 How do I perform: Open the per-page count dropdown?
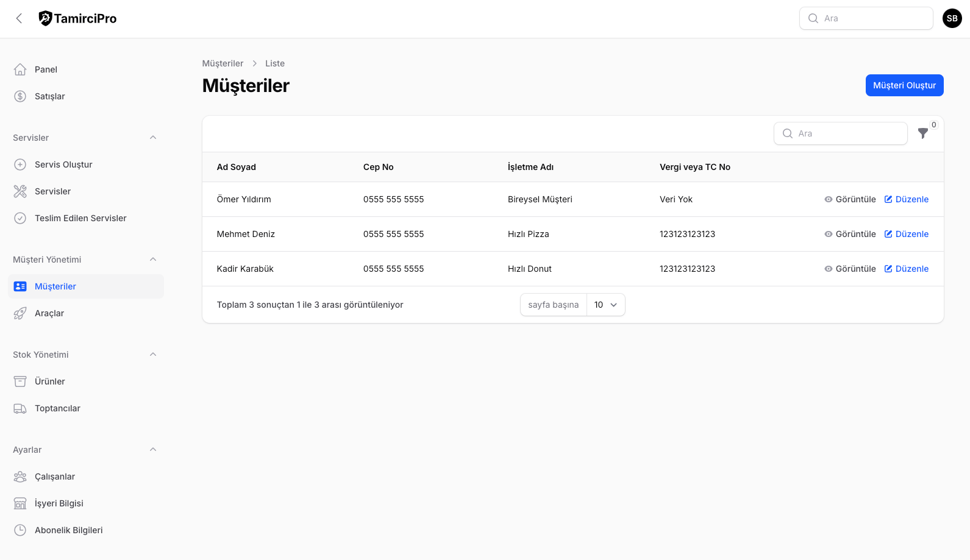[x=605, y=305]
